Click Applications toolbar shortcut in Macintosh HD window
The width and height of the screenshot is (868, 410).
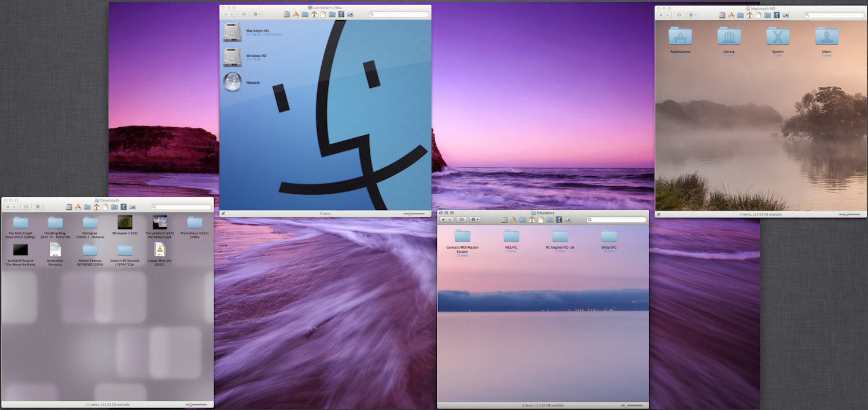coord(731,15)
